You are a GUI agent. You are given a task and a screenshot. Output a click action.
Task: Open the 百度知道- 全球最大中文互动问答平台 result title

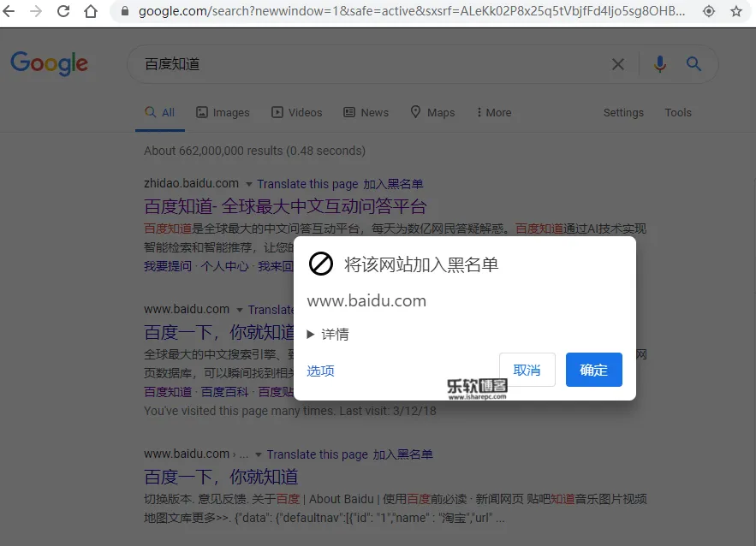(x=285, y=206)
